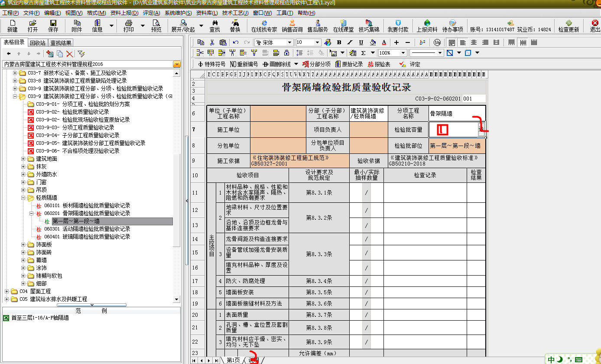Image resolution: width=601 pixels, height=364 pixels.
Task: Click the cut scissors icon
Action: (212, 42)
